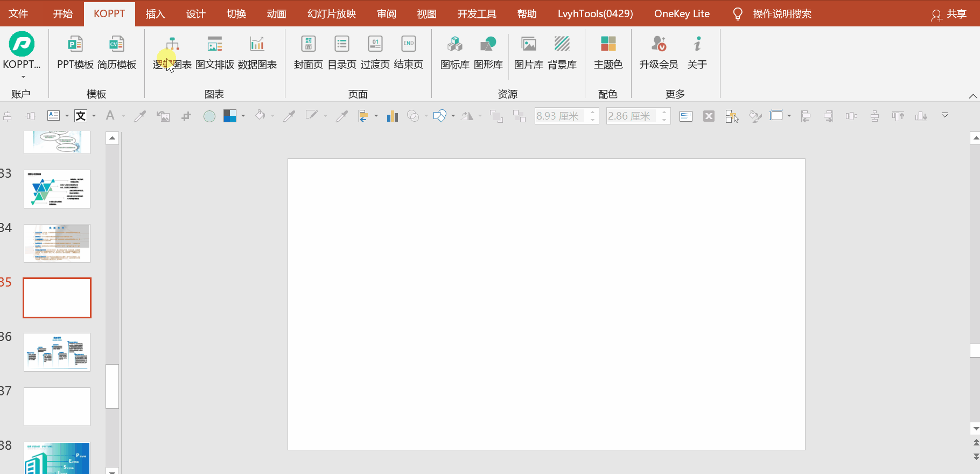980x474 pixels.
Task: Open the 图形库 shape library
Action: click(x=488, y=52)
